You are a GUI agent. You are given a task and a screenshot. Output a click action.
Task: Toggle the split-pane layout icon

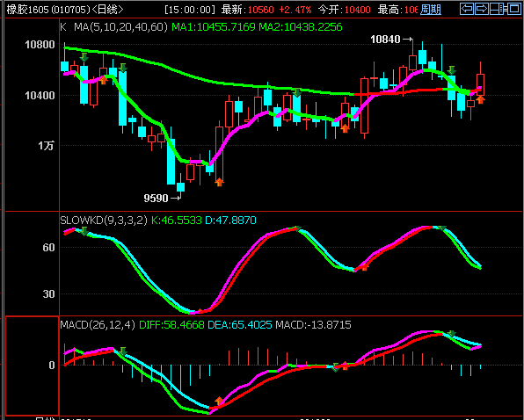pos(498,9)
